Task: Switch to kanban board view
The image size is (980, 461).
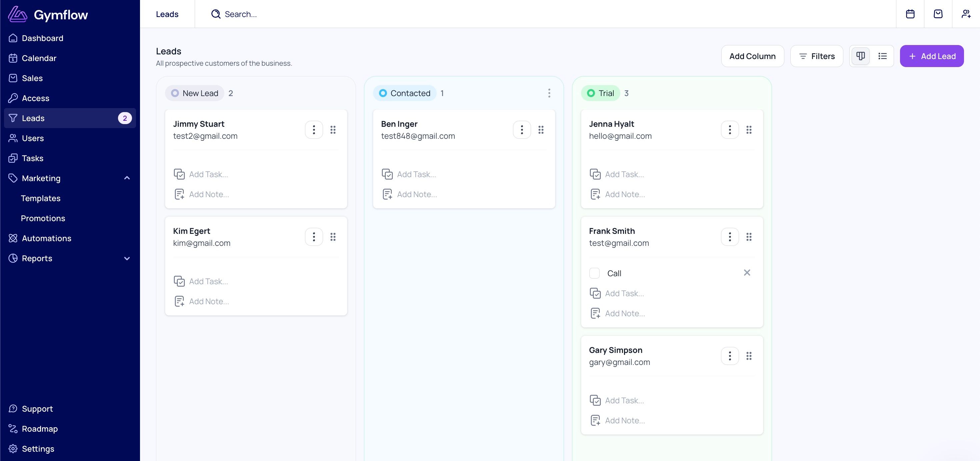Action: [861, 56]
